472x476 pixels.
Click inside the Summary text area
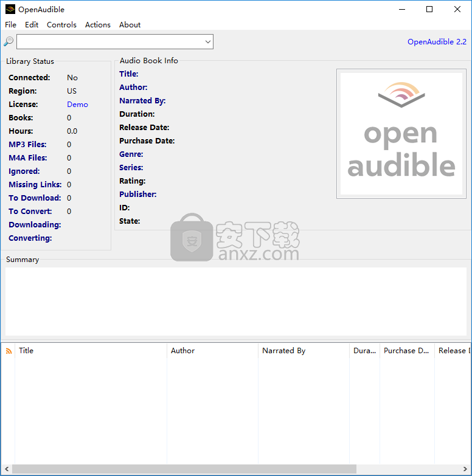point(236,302)
